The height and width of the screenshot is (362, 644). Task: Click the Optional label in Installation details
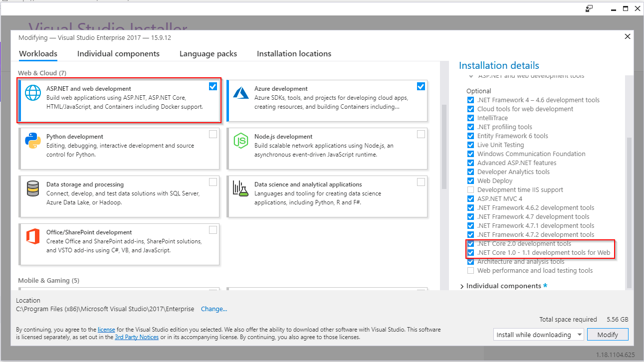(x=479, y=91)
